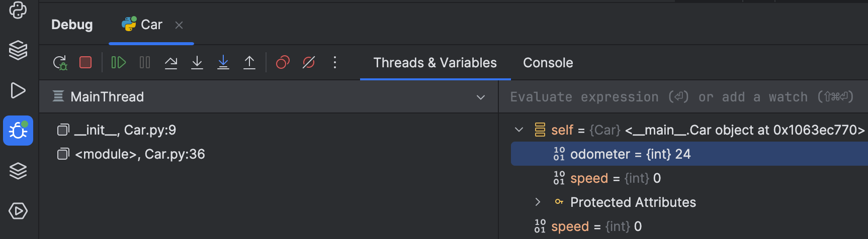
Task: Resume program execution
Action: click(118, 63)
